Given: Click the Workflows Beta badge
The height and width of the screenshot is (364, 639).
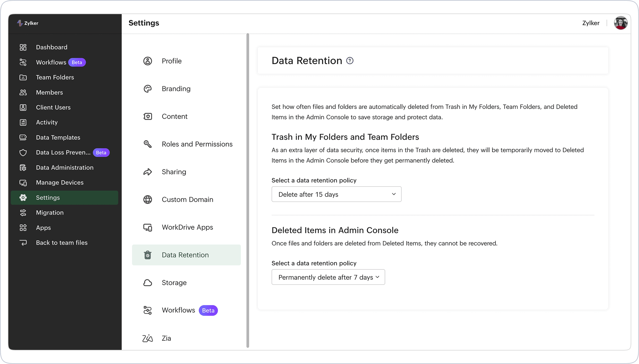Looking at the screenshot, I should [x=77, y=62].
